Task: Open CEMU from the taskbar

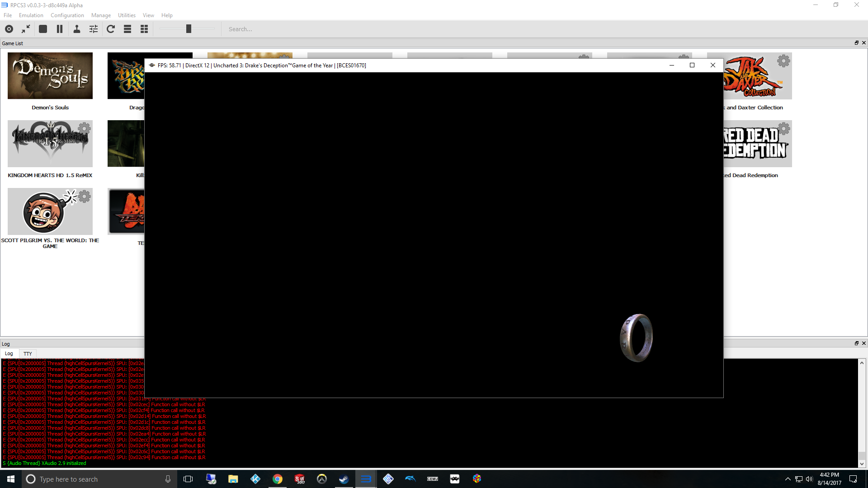Action: click(432, 479)
